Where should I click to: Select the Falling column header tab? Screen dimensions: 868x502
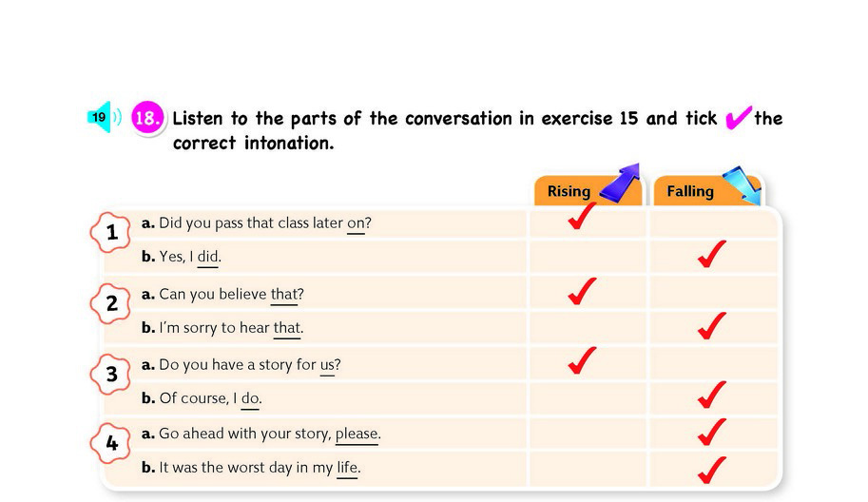pyautogui.click(x=707, y=191)
